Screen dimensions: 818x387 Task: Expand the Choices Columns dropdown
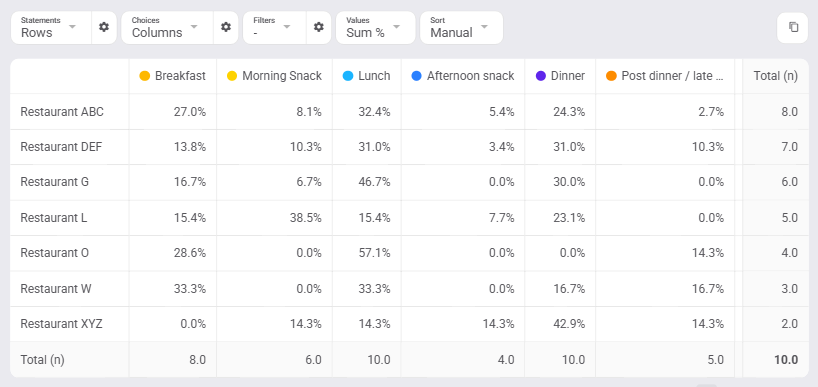(167, 27)
